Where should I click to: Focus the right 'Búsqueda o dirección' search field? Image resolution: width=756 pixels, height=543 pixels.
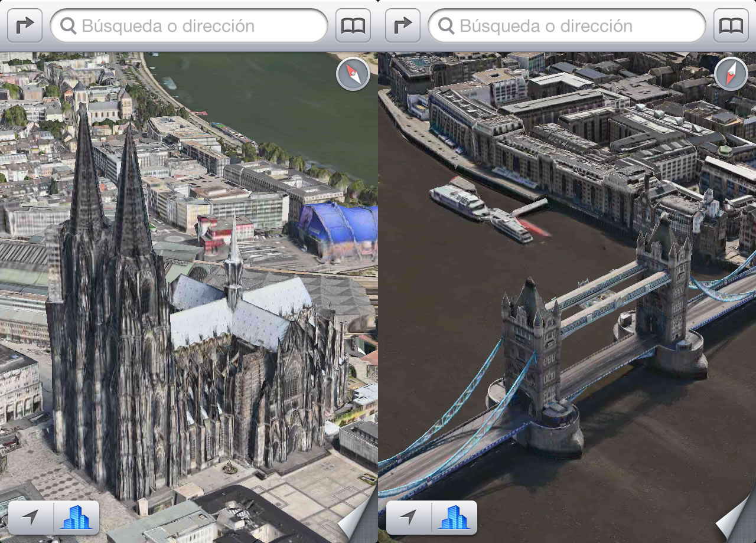[567, 26]
